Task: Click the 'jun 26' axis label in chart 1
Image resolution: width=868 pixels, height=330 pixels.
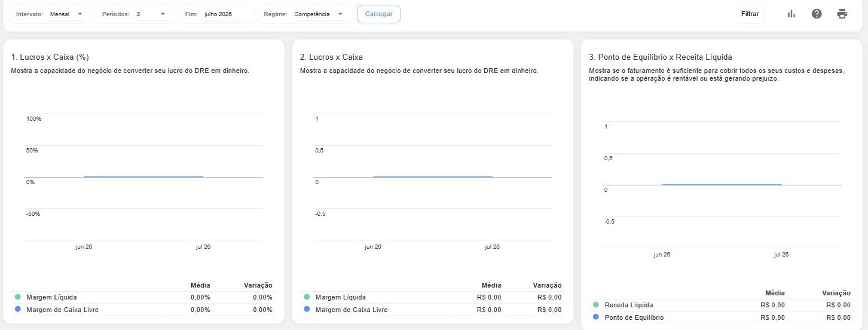Action: point(84,247)
